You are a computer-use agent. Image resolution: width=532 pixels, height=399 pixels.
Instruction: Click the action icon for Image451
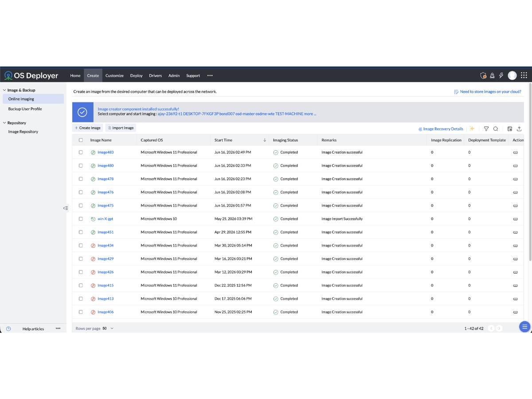[x=515, y=232]
